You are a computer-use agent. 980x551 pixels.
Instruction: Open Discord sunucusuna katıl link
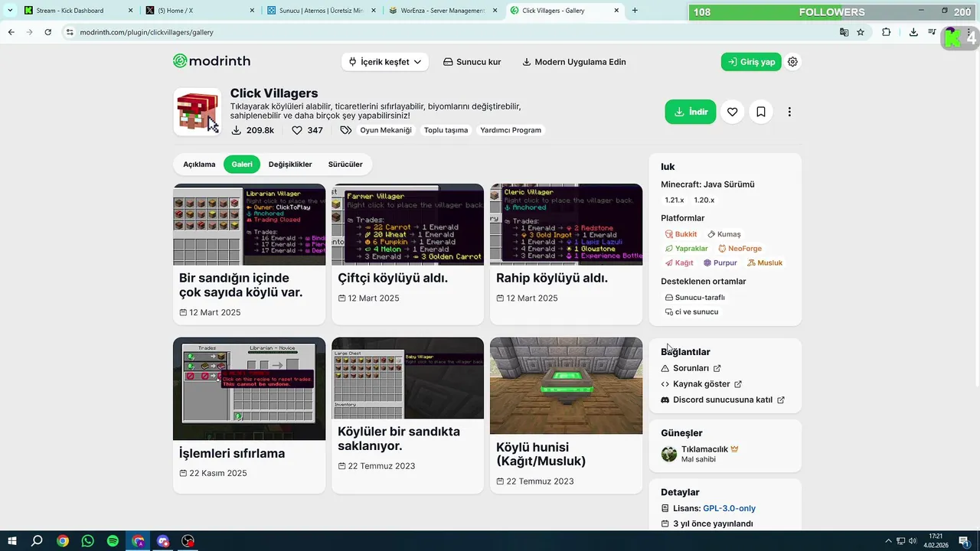(x=723, y=399)
